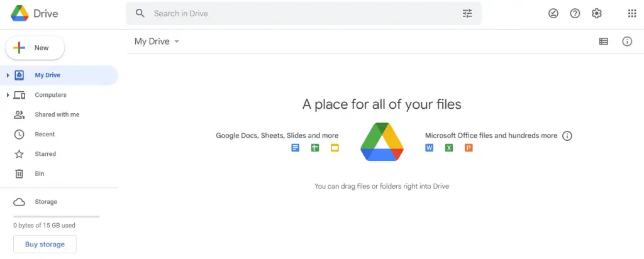Open the Google apps grid
Viewport: 644px width, 259px height.
click(x=632, y=14)
